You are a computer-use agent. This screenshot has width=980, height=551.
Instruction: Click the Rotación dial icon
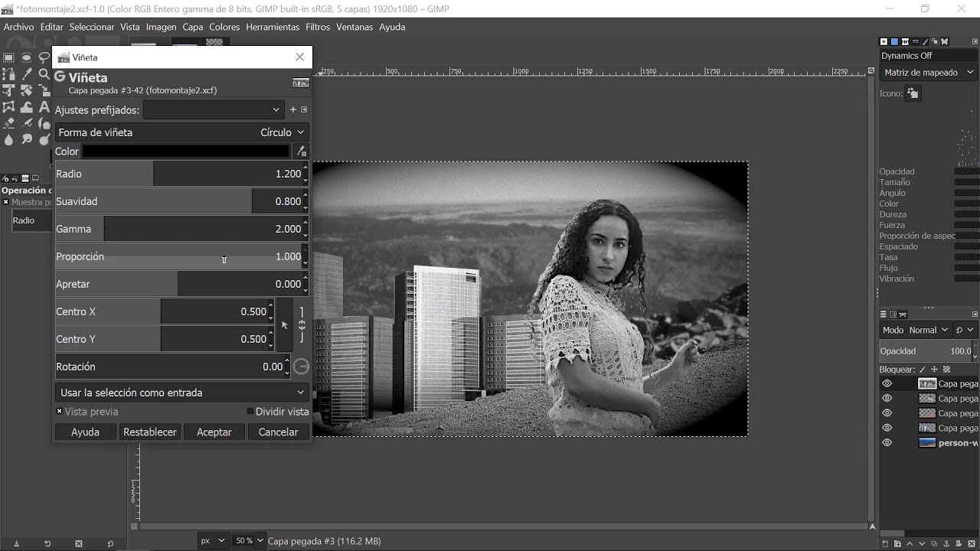click(x=302, y=367)
